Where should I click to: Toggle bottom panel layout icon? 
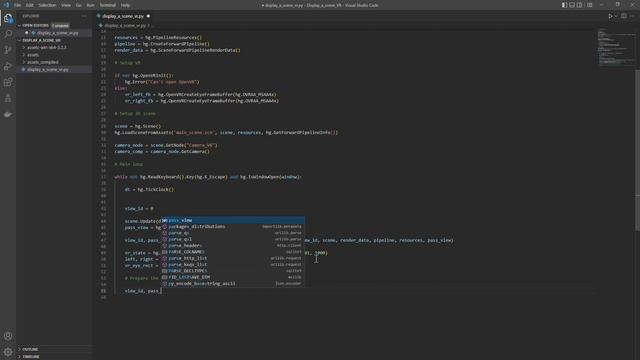(x=572, y=5)
